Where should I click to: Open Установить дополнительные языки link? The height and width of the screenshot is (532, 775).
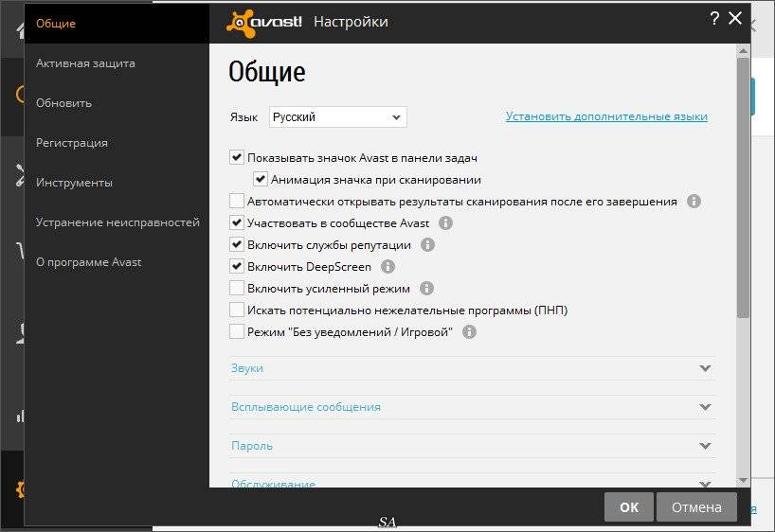[606, 116]
